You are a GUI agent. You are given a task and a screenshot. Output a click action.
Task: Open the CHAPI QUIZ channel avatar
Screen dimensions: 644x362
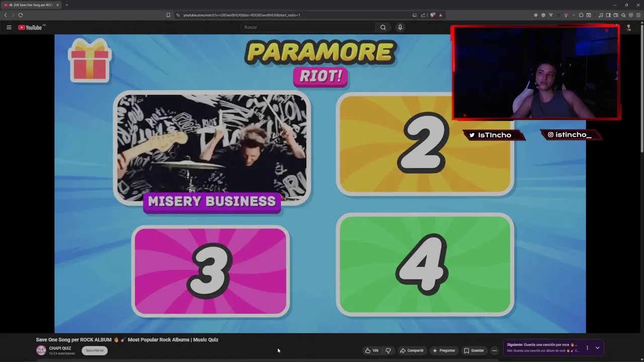[x=41, y=350]
